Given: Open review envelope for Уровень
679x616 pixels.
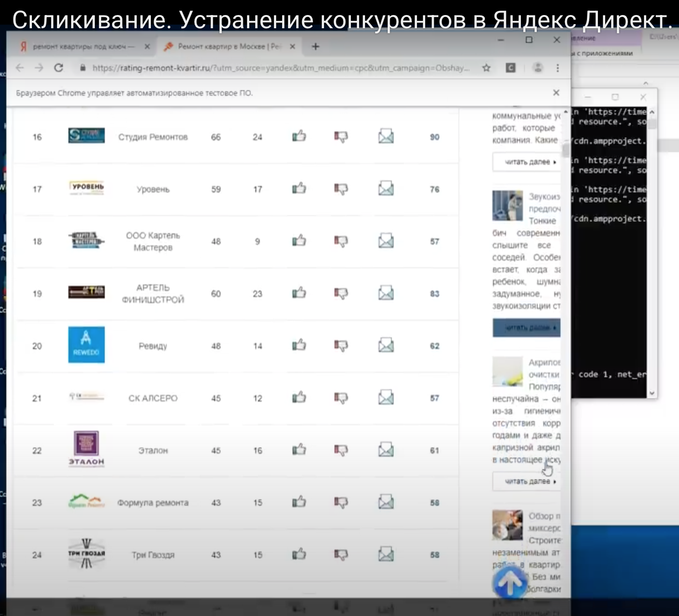Looking at the screenshot, I should click(x=386, y=189).
